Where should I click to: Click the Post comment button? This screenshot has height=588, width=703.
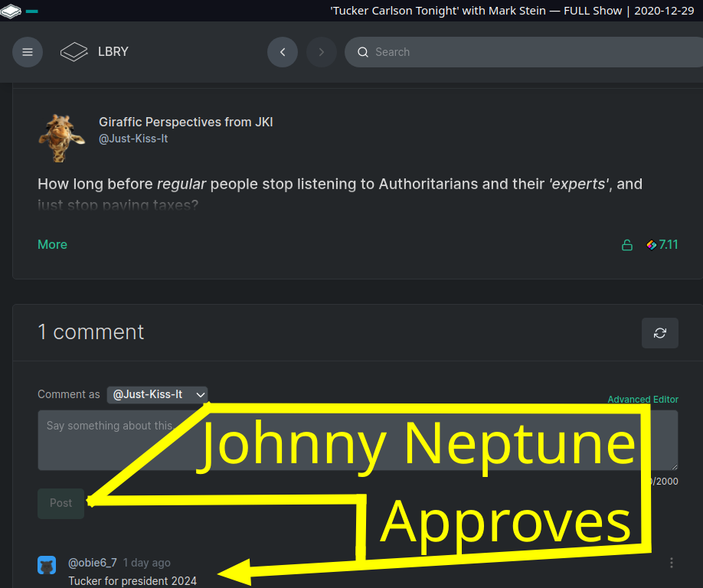(61, 503)
